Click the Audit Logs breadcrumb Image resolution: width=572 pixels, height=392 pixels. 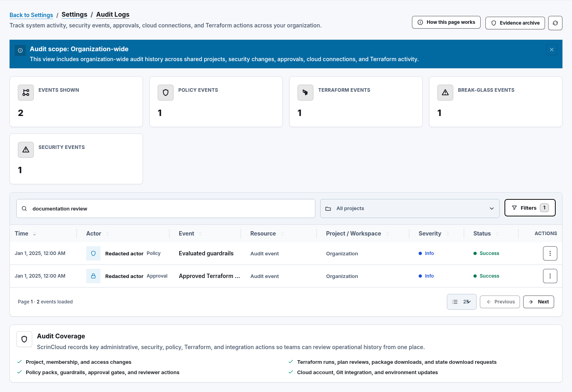[113, 15]
